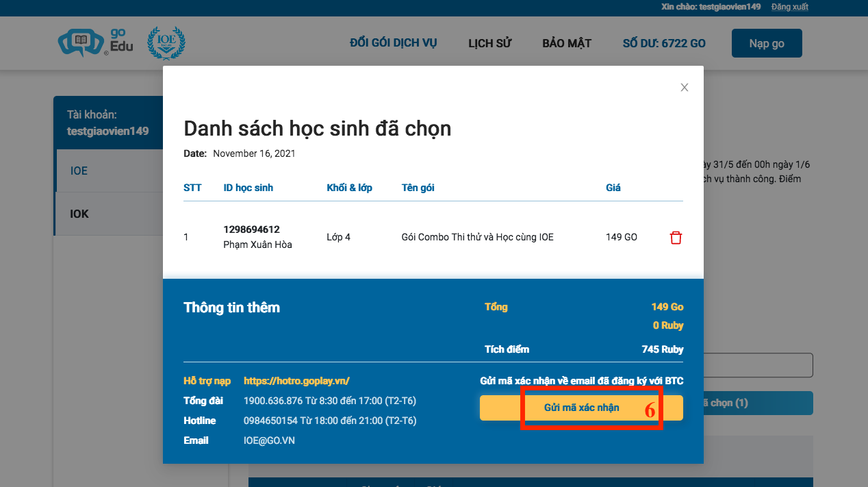Click the ID học sinh column header
This screenshot has height=487, width=868.
click(248, 188)
